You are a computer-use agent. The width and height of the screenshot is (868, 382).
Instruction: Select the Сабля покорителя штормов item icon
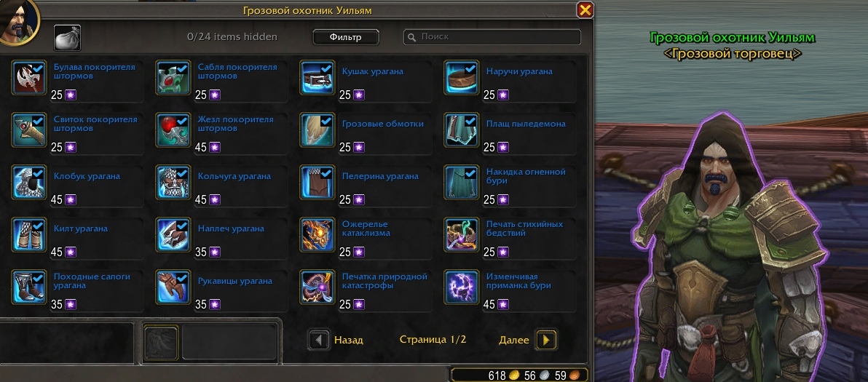point(173,78)
